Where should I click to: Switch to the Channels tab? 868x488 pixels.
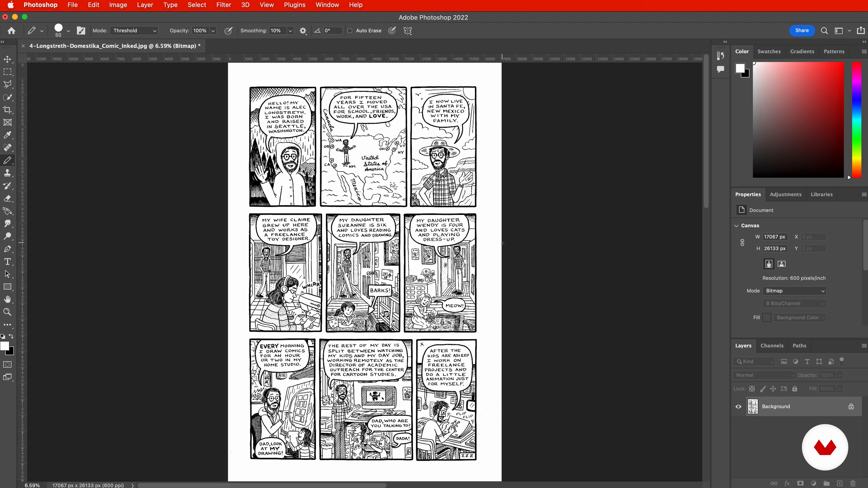[x=772, y=345]
